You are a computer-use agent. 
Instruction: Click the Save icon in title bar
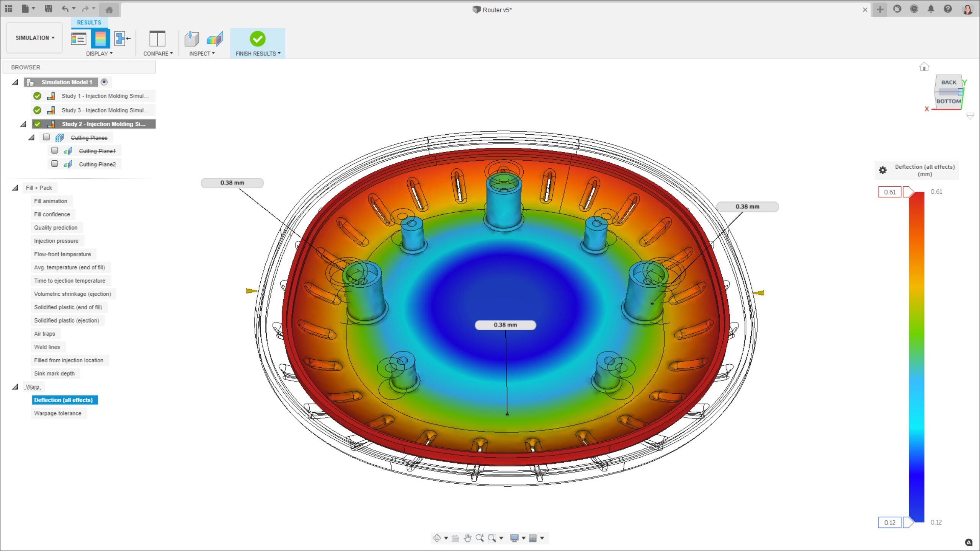(48, 9)
